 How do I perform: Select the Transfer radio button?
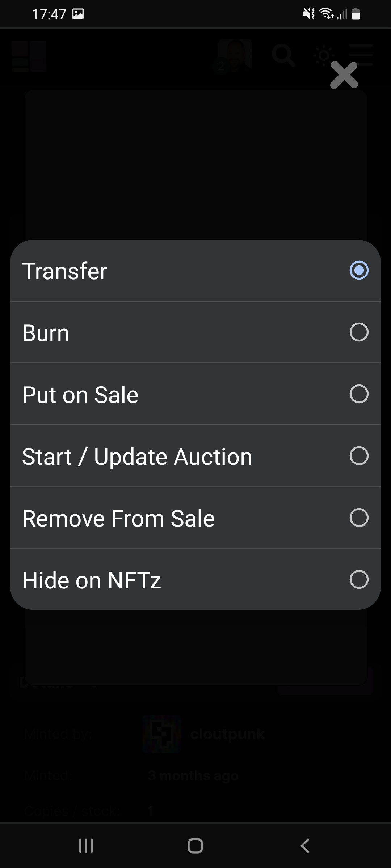(x=359, y=271)
